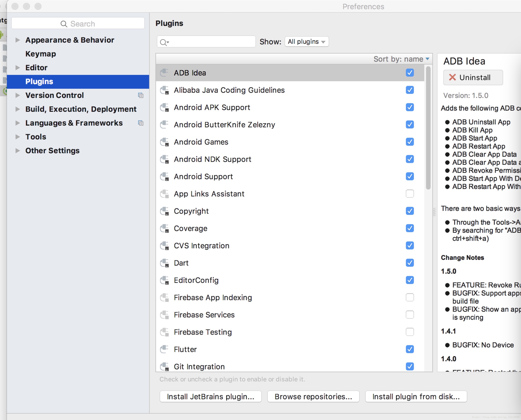The height and width of the screenshot is (420, 521).
Task: Click the Flutter plugin icon
Action: coord(164,349)
